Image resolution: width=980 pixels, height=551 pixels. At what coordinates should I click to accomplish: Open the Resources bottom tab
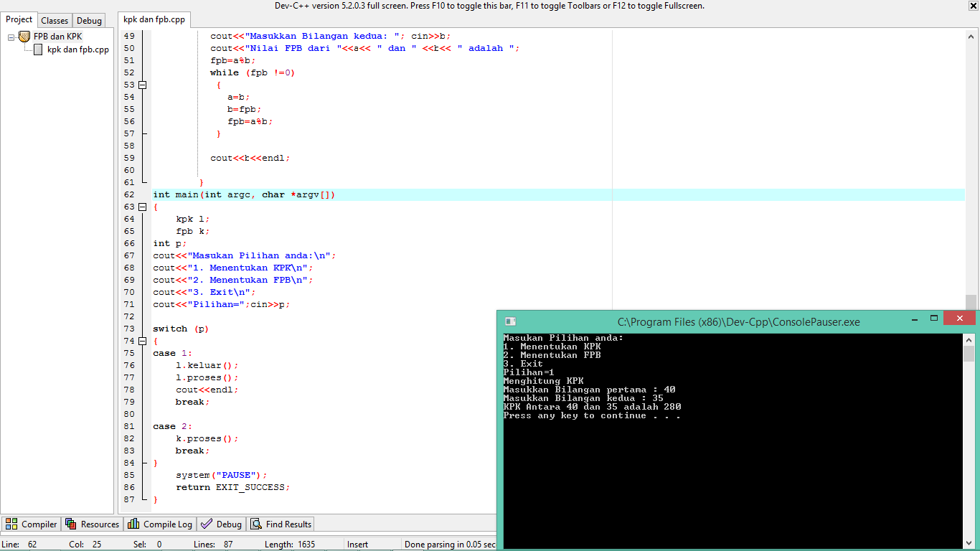tap(93, 524)
